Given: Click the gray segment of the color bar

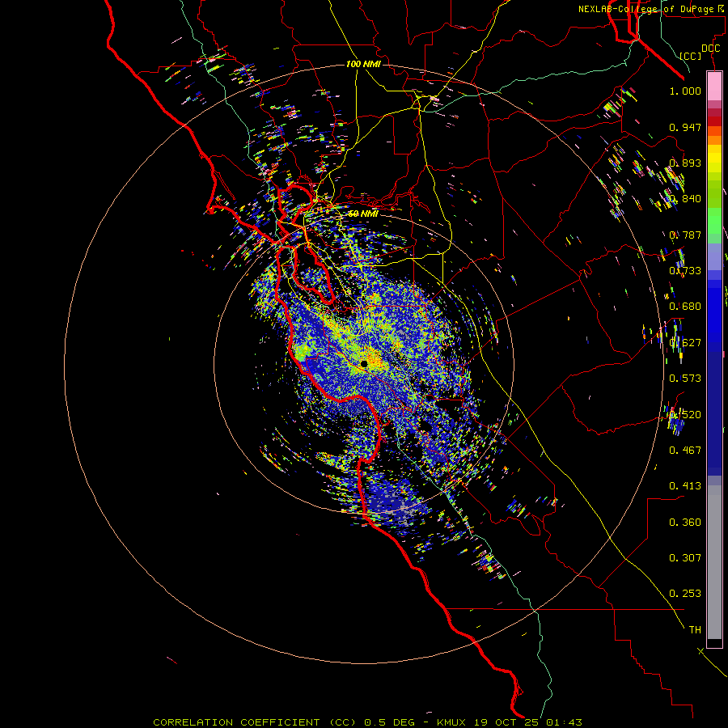Looking at the screenshot, I should (x=714, y=562).
